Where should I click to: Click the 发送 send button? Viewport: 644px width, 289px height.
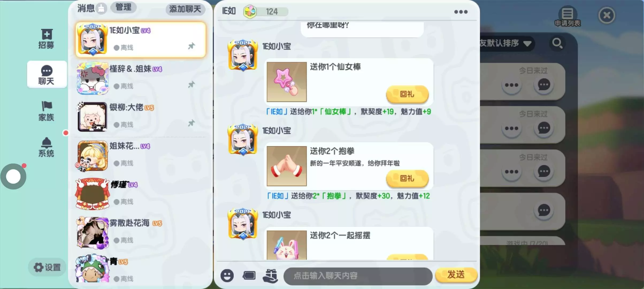tap(456, 275)
